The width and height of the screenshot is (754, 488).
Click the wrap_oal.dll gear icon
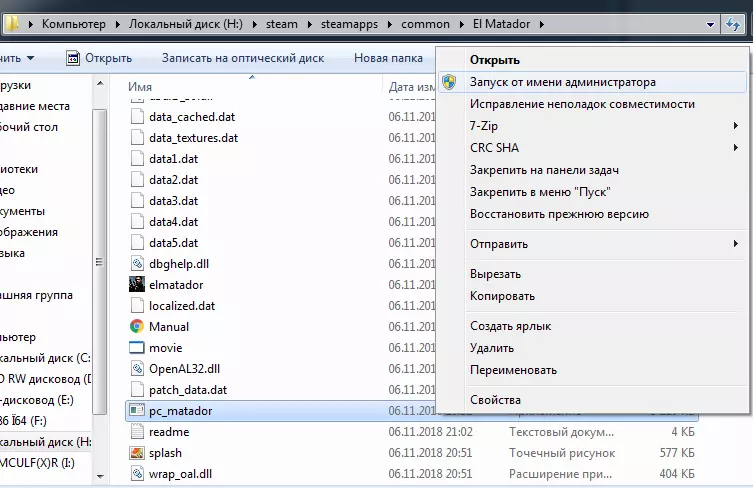click(137, 474)
